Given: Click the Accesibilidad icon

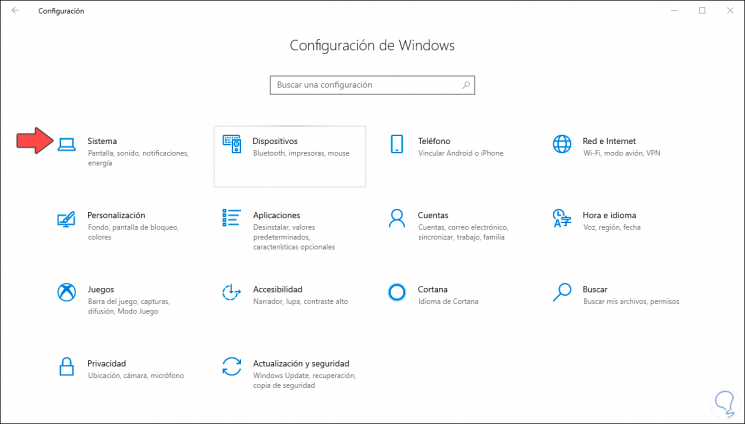Looking at the screenshot, I should click(x=232, y=292).
